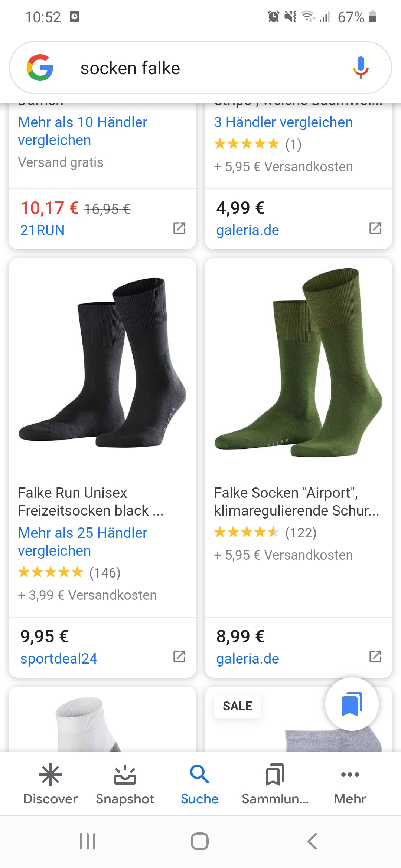401x868 pixels.
Task: Tap the floating blue bookmark collections button
Action: 352,704
